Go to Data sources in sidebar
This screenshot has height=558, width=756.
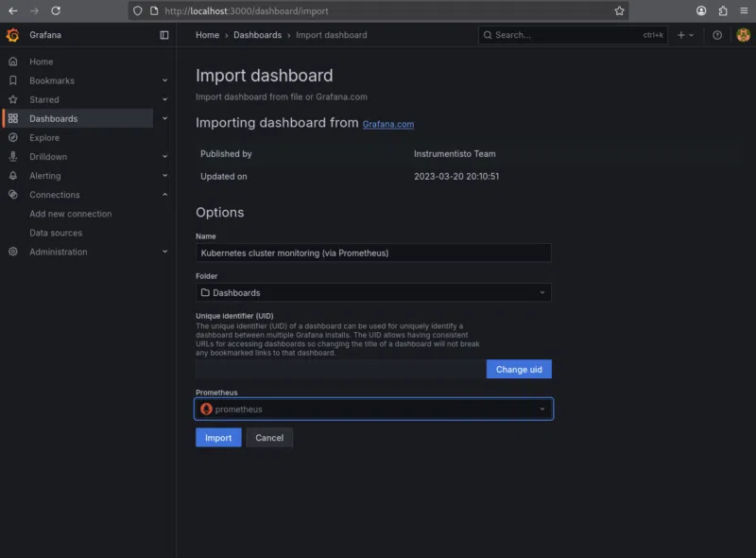[56, 233]
